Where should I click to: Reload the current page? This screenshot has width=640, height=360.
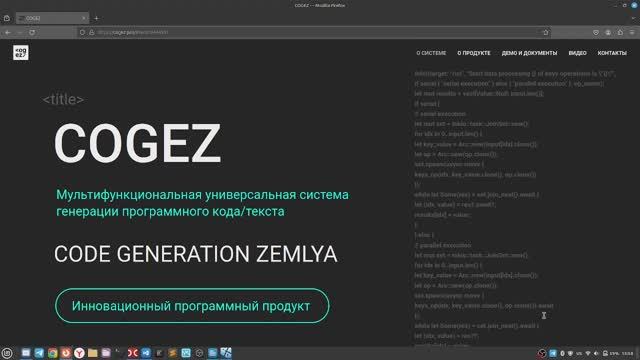pyautogui.click(x=32, y=32)
